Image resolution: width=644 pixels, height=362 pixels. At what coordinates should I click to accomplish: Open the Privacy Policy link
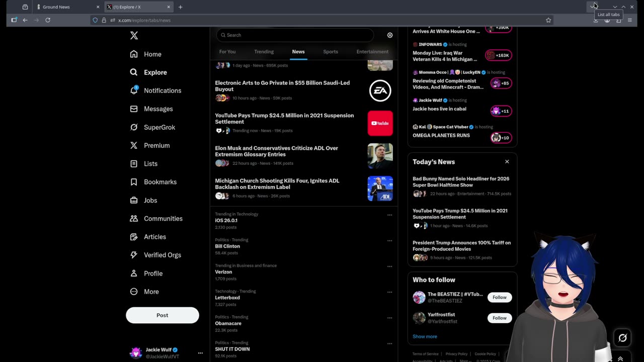(x=456, y=354)
